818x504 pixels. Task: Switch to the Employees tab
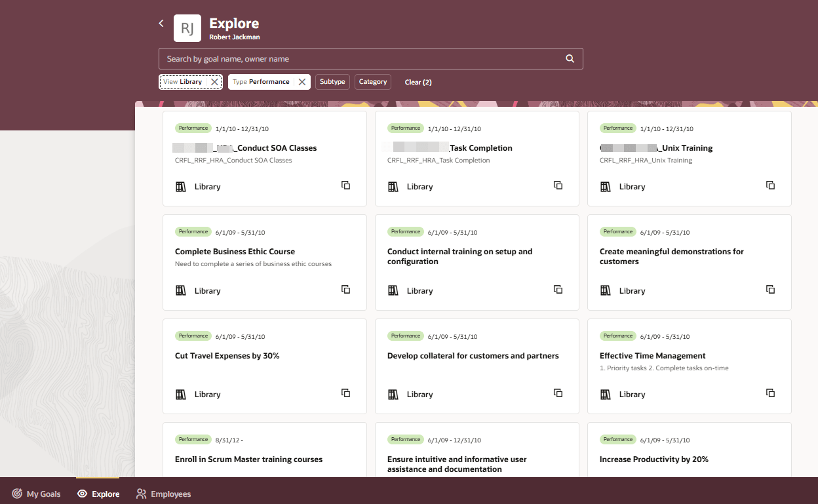pyautogui.click(x=163, y=494)
